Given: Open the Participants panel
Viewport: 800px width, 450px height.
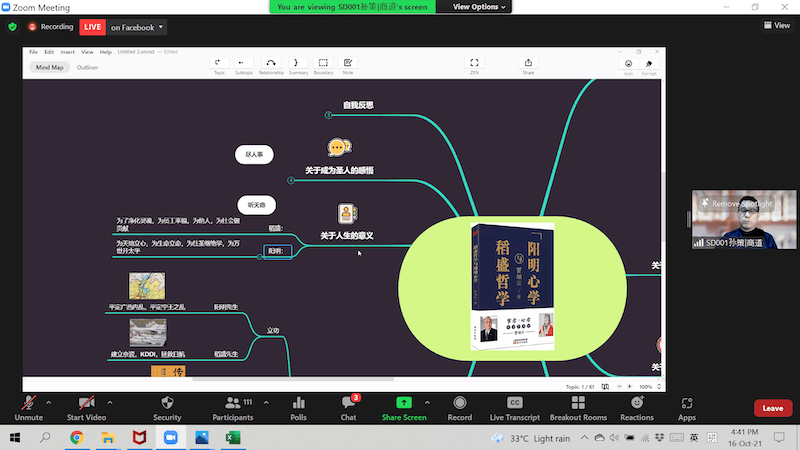Looking at the screenshot, I should point(232,406).
